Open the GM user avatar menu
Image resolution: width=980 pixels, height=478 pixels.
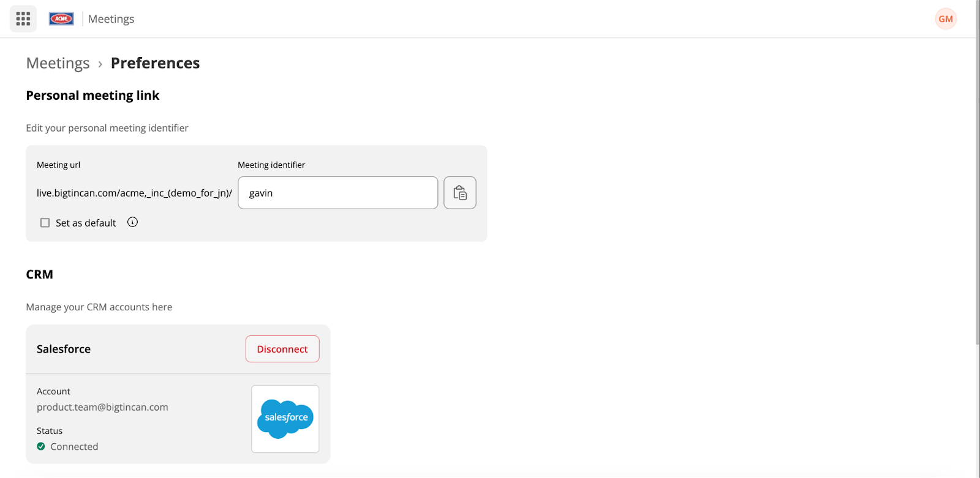point(946,19)
